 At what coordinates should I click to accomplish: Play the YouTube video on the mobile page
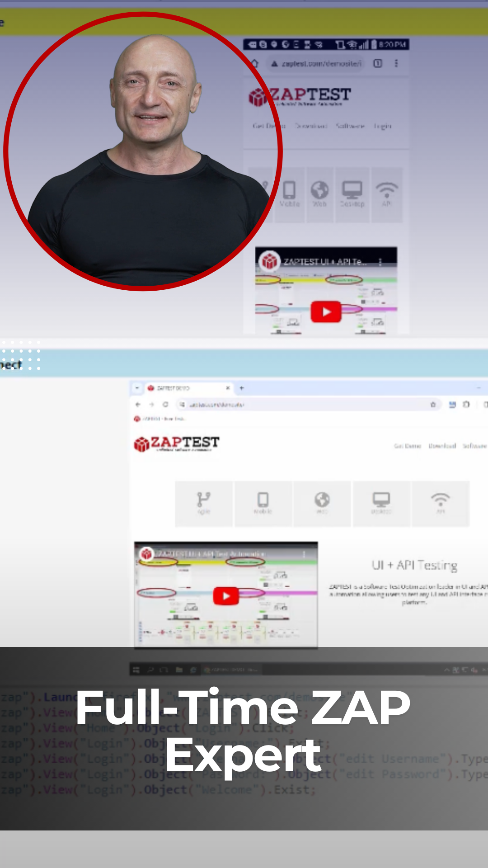pos(326,312)
